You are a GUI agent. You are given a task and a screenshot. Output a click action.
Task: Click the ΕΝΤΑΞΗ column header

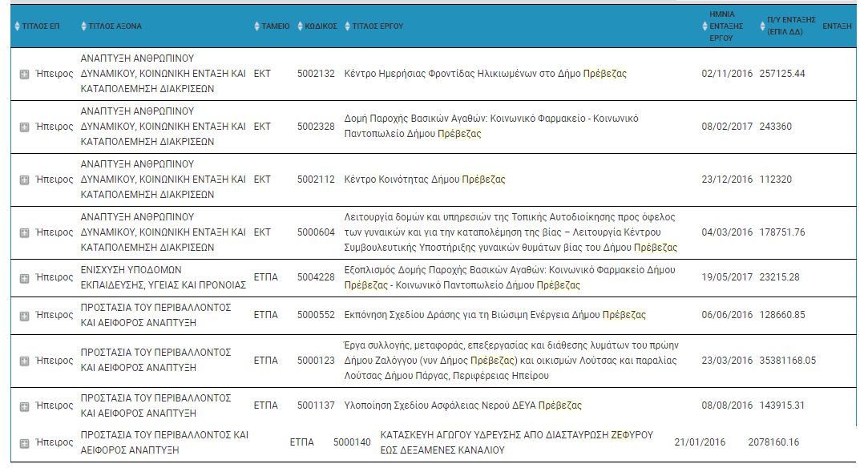point(837,26)
